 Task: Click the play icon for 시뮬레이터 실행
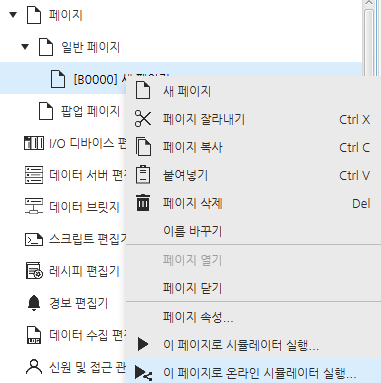point(143,344)
